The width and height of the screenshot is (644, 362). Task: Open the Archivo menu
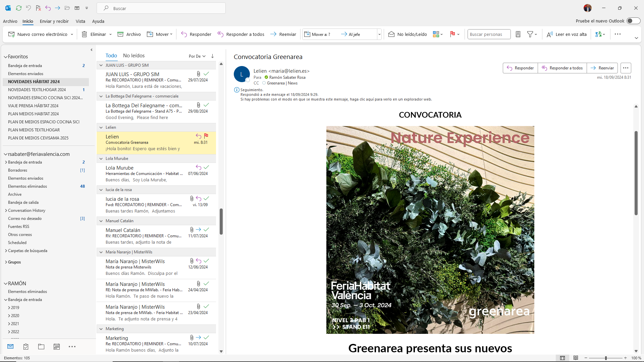[x=10, y=21]
